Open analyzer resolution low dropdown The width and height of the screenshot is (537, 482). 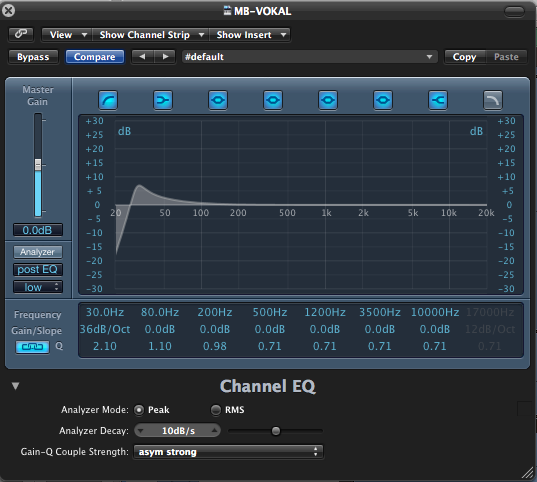click(x=38, y=287)
